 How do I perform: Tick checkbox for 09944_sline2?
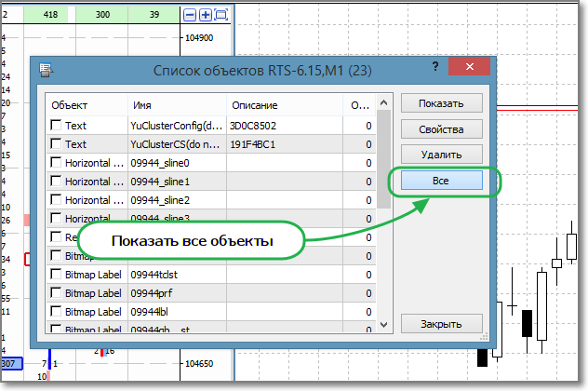click(56, 199)
